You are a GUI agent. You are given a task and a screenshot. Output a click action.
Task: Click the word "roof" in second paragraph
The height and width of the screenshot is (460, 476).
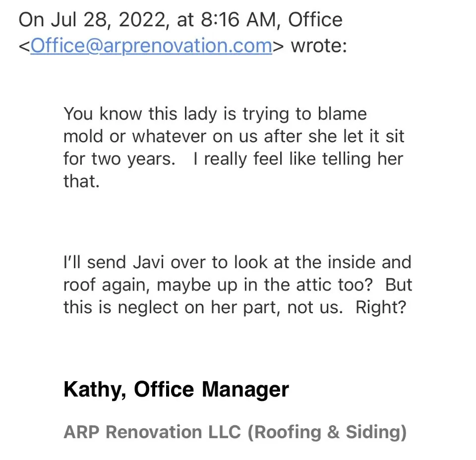click(80, 285)
